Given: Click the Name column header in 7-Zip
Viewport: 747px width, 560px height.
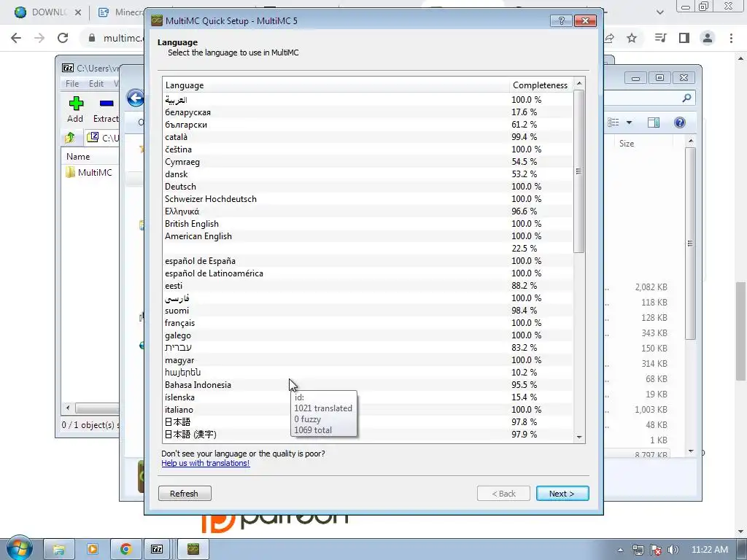Looking at the screenshot, I should pos(78,156).
